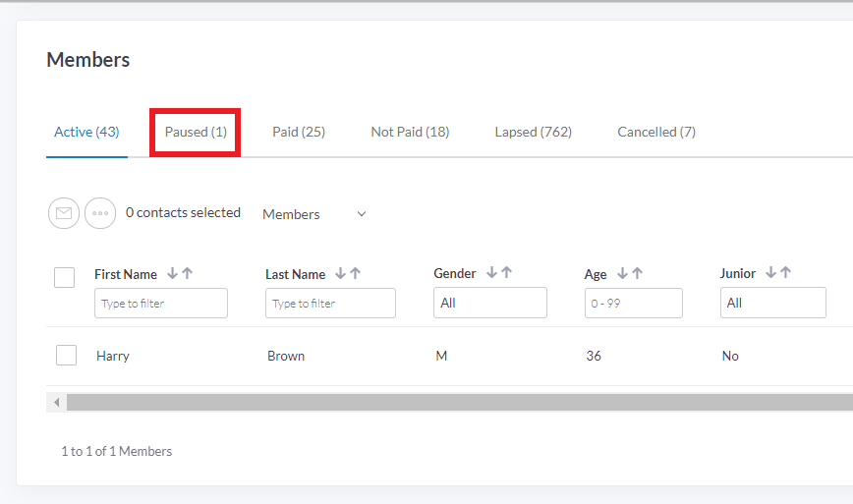Sort First Name descending arrow
853x504 pixels.
pyautogui.click(x=172, y=274)
